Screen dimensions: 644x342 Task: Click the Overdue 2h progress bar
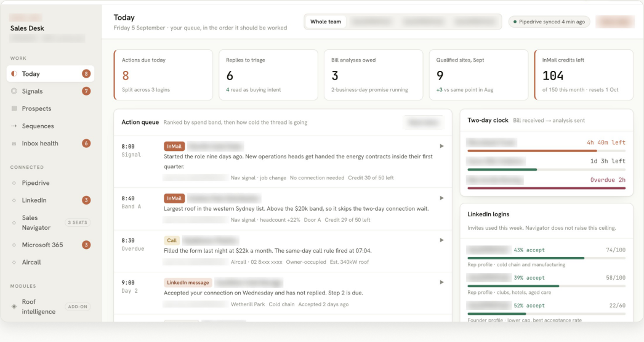click(x=546, y=189)
